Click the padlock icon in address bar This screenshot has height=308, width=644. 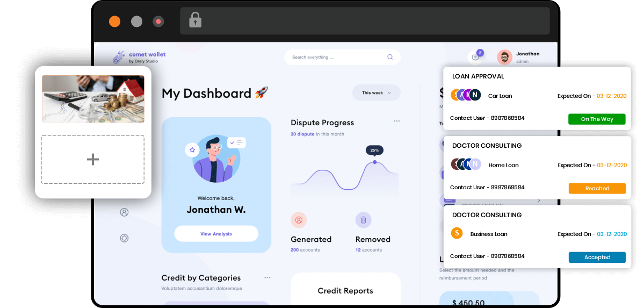click(195, 20)
